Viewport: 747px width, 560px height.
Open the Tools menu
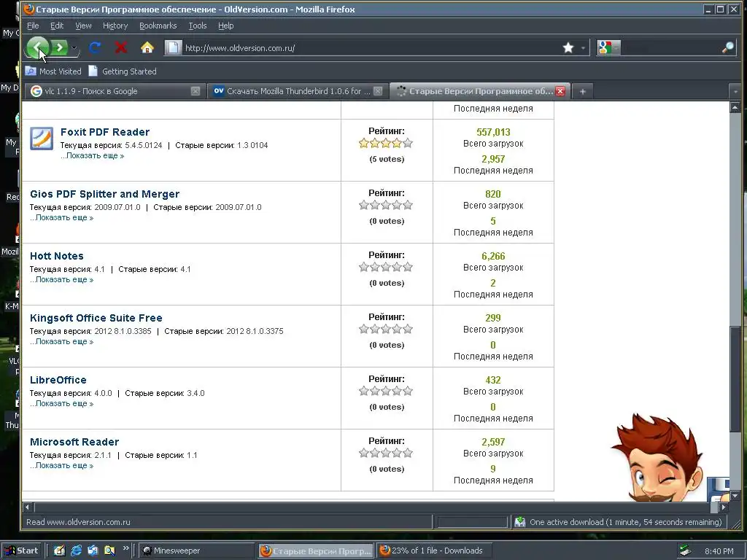point(197,26)
